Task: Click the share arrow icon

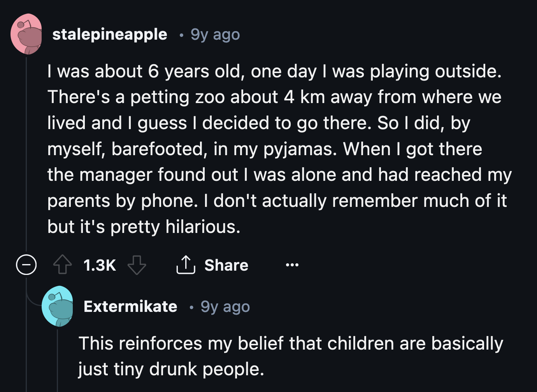Action: (x=186, y=265)
